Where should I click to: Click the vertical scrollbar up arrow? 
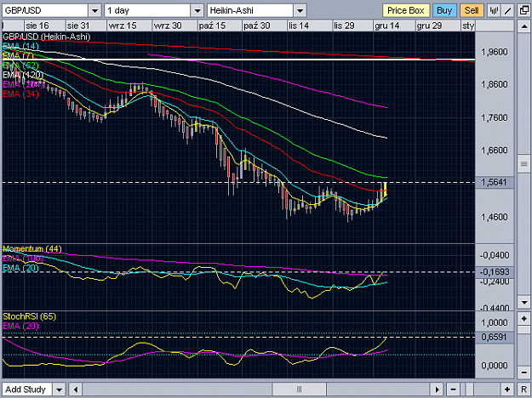[523, 26]
